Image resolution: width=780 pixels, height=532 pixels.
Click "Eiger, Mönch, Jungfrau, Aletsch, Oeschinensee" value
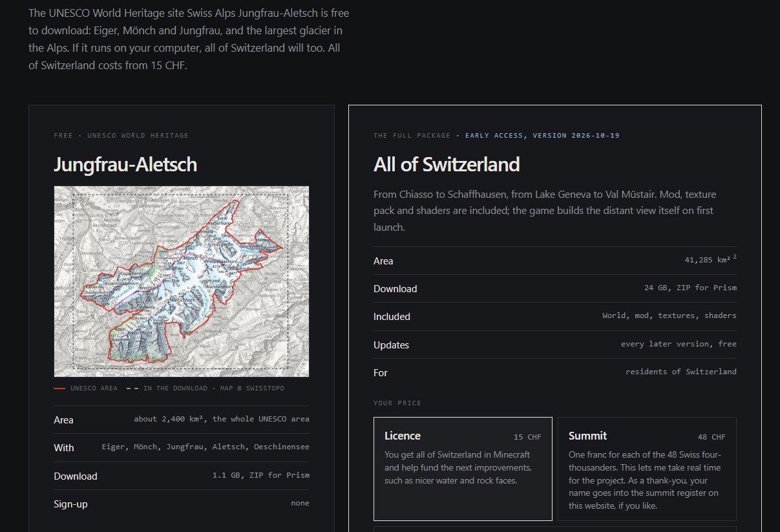click(x=206, y=447)
